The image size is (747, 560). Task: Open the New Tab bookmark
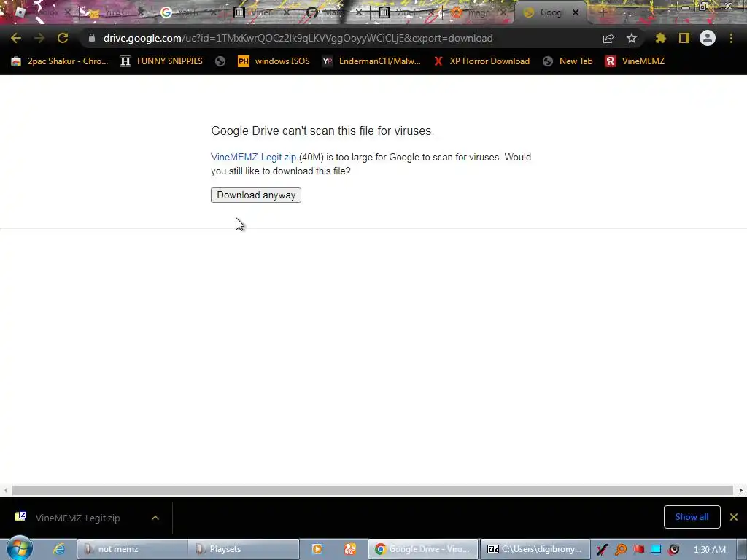(x=568, y=61)
